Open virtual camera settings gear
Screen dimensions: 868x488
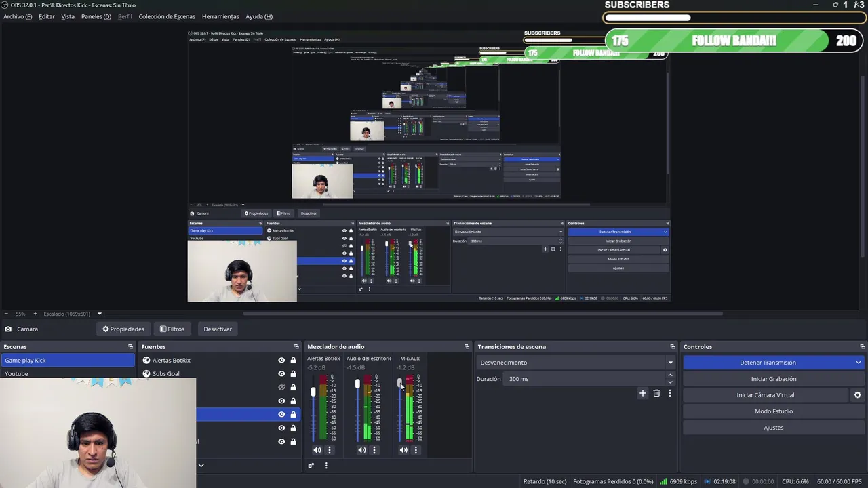point(857,395)
